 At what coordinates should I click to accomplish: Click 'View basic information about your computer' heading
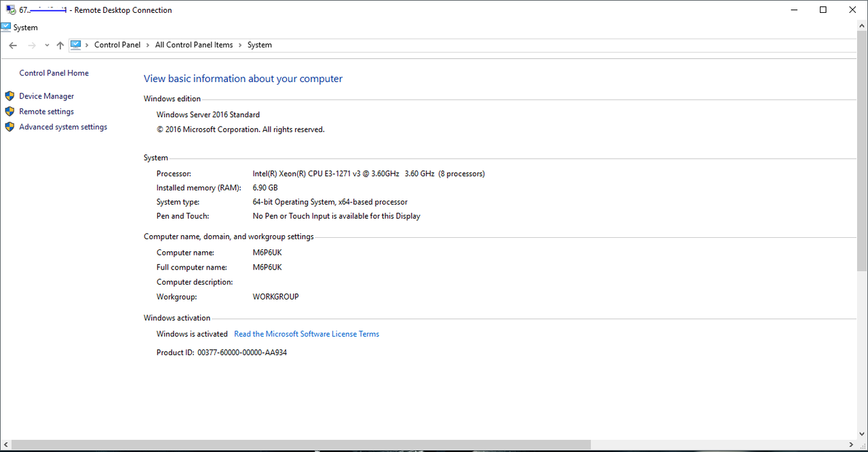pyautogui.click(x=243, y=79)
